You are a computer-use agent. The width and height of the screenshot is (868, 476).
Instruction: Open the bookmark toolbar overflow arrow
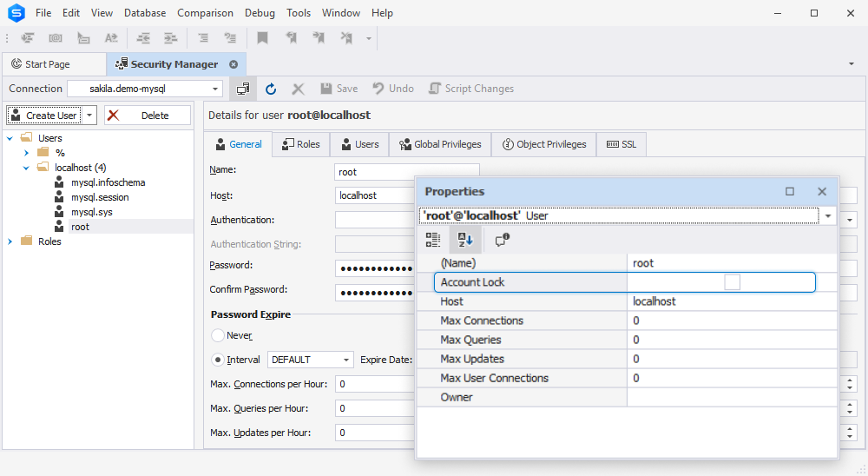pos(369,38)
